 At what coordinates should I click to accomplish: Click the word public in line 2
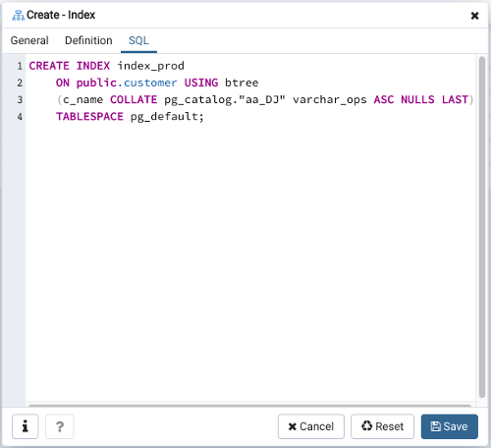click(96, 83)
